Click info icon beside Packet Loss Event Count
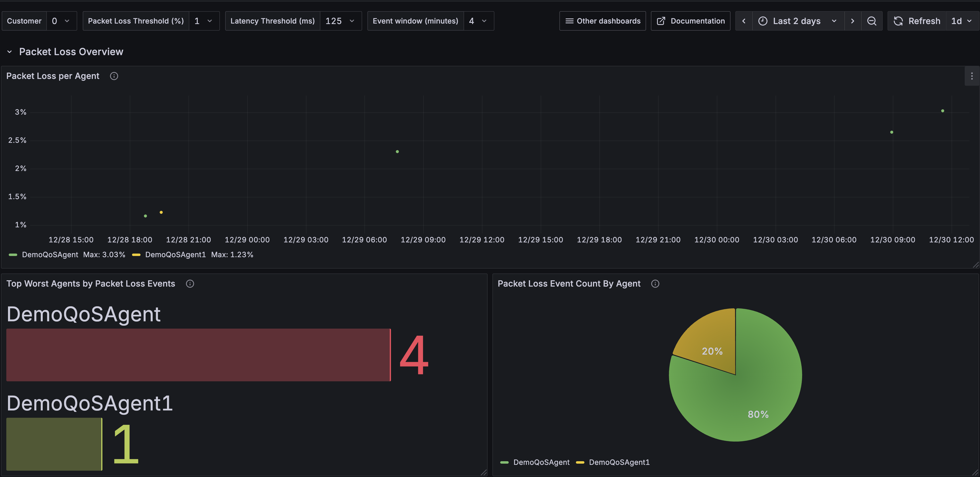Image resolution: width=980 pixels, height=477 pixels. [655, 284]
